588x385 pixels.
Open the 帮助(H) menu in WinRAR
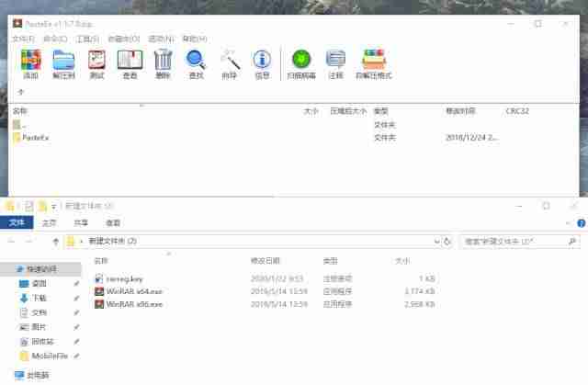[x=195, y=39]
